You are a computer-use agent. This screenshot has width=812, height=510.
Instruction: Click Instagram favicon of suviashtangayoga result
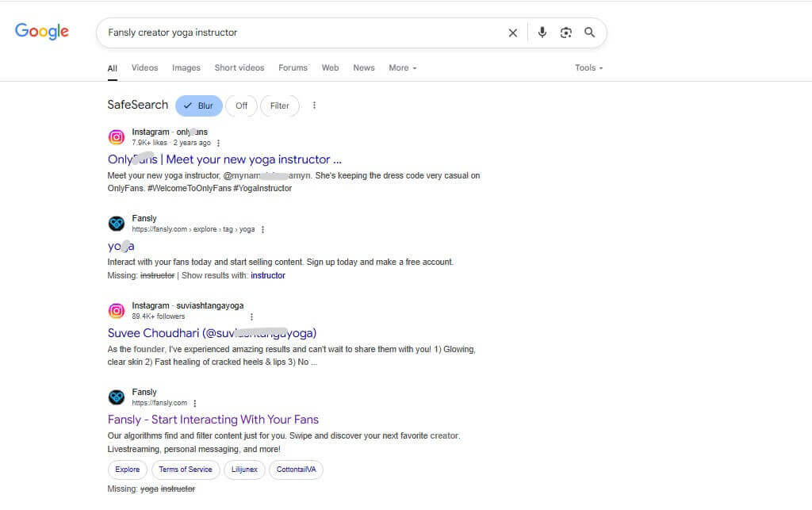click(x=116, y=311)
